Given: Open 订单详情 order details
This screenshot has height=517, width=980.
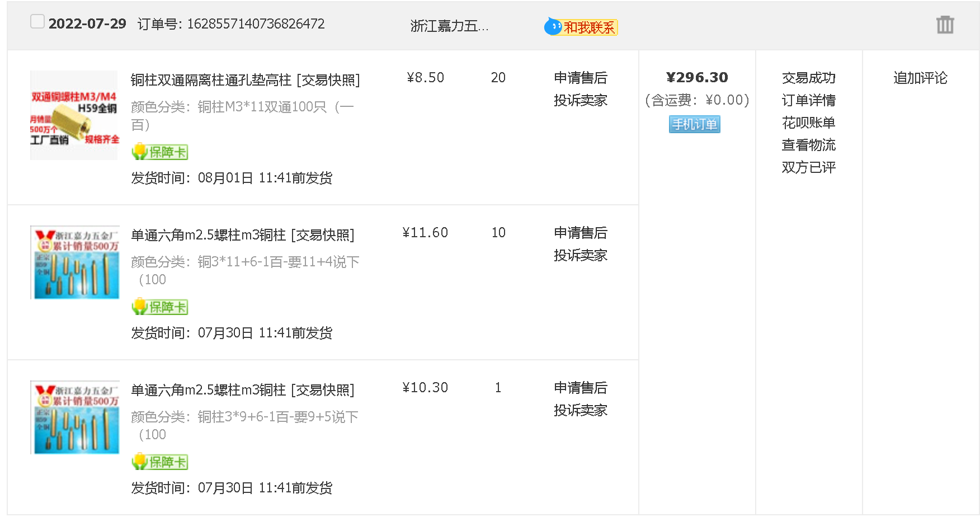Looking at the screenshot, I should click(x=808, y=100).
